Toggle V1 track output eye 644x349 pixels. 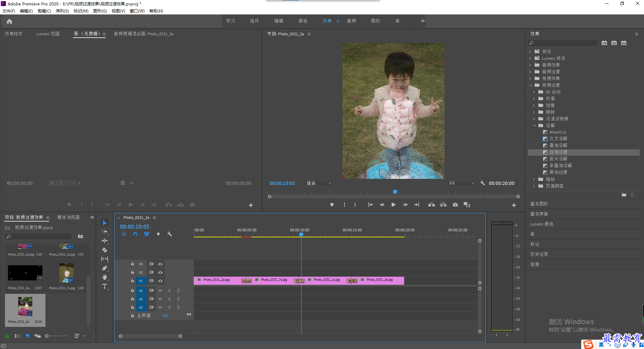pyautogui.click(x=160, y=281)
